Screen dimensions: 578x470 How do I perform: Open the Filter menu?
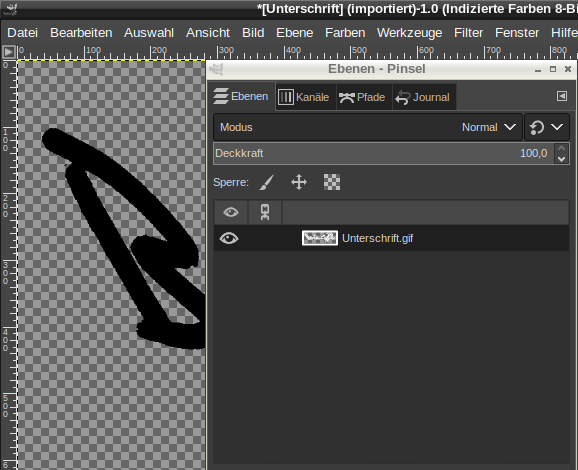point(469,33)
